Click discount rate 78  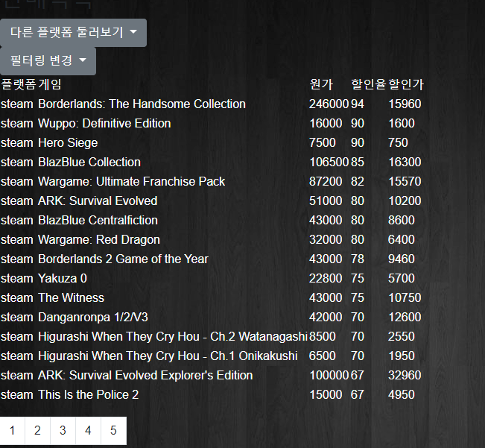[358, 259]
